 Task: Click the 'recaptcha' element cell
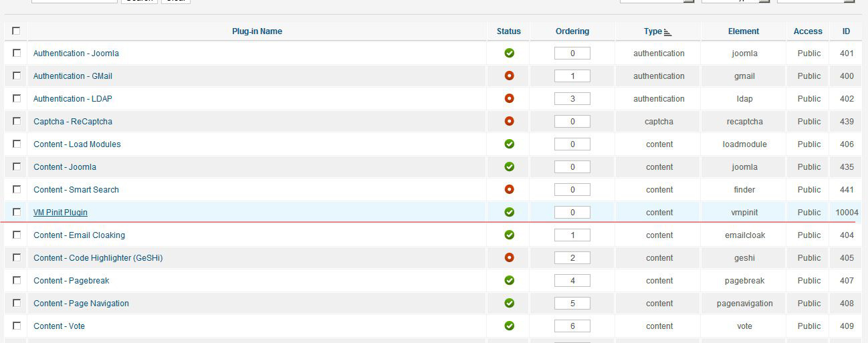pyautogui.click(x=744, y=121)
